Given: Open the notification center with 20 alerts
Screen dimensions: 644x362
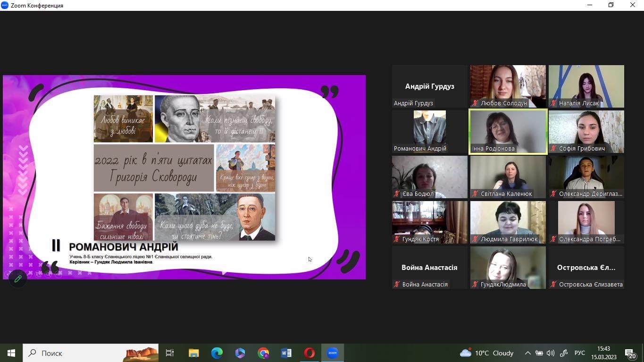Looking at the screenshot, I should click(x=630, y=353).
